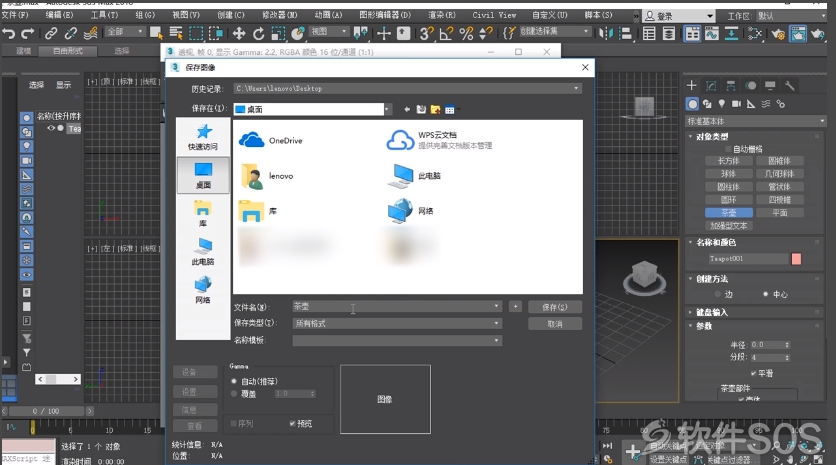
Task: Click the Align tool in toolbar
Action: [625, 34]
